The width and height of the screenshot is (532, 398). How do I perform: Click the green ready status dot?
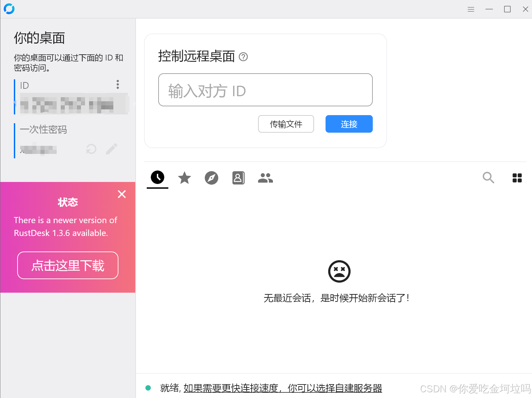(148, 388)
